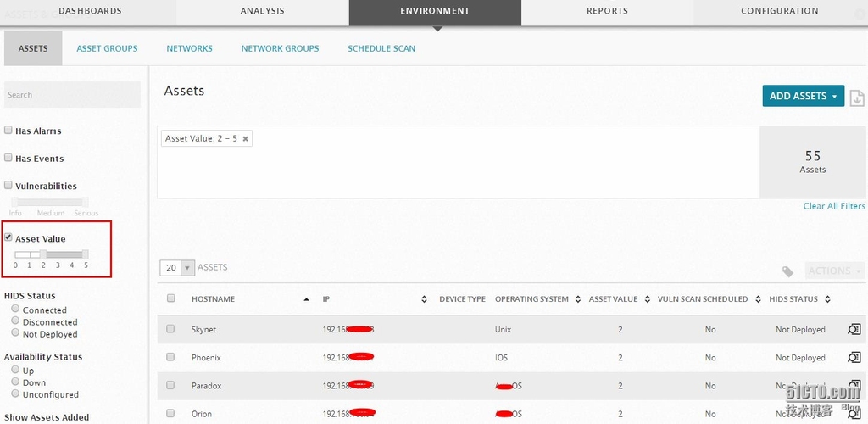The width and height of the screenshot is (868, 424).
Task: Sort by Asset Value column arrows
Action: point(648,299)
